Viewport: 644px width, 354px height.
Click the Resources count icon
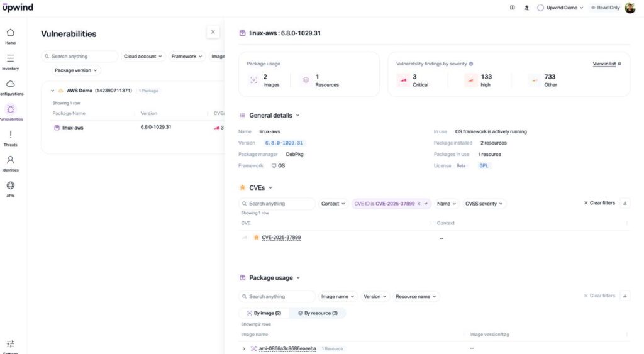(x=306, y=80)
